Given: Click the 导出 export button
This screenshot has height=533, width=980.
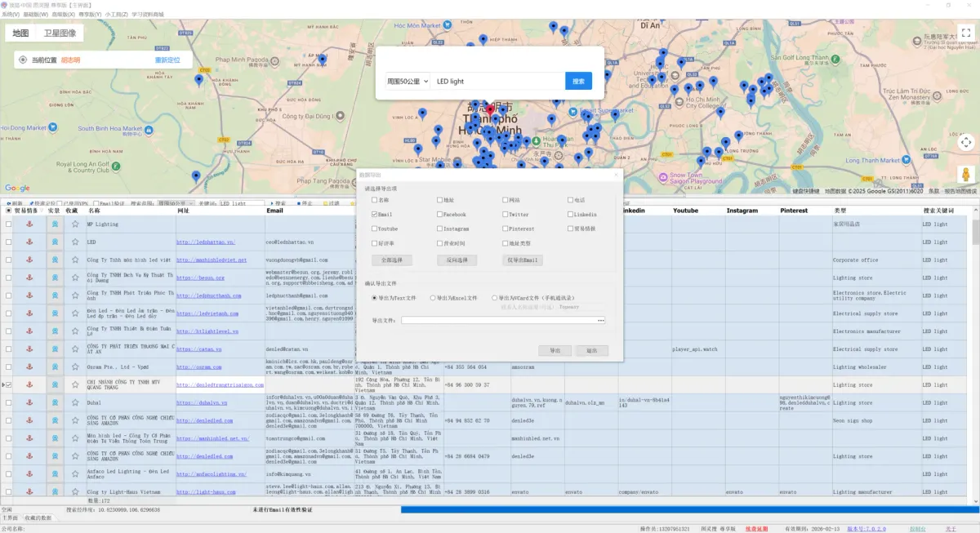Looking at the screenshot, I should [555, 350].
